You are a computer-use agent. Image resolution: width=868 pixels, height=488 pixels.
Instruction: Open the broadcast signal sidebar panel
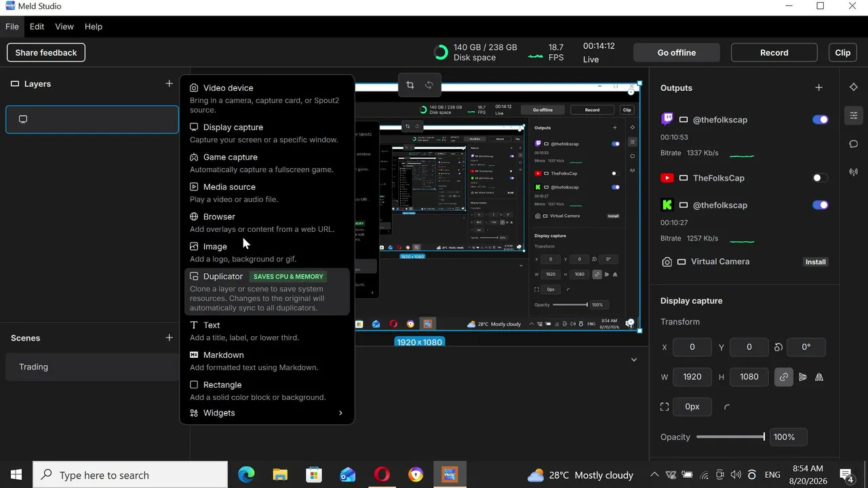[x=854, y=172]
